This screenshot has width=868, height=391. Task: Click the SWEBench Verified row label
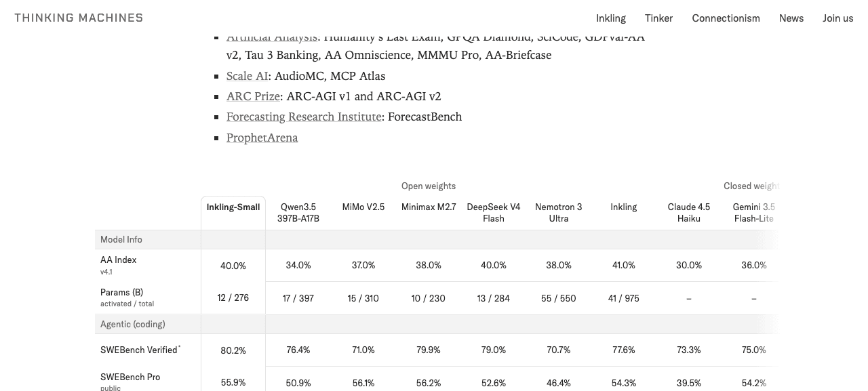pyautogui.click(x=140, y=350)
